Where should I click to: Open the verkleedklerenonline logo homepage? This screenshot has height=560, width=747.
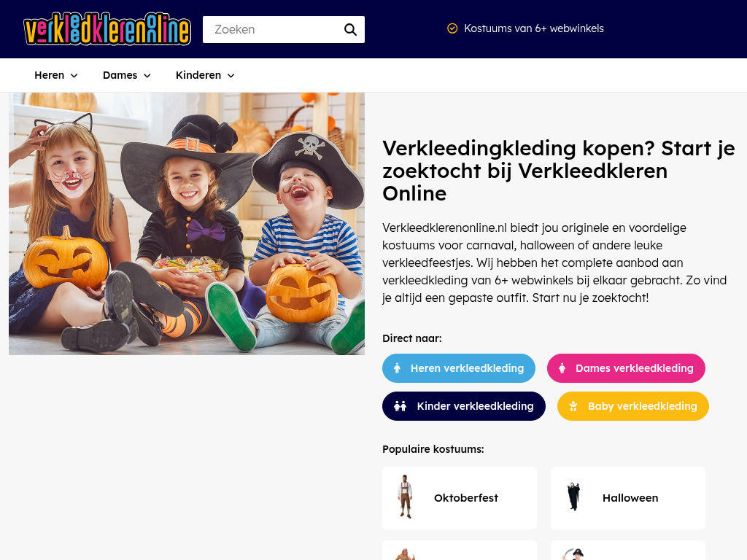point(107,29)
